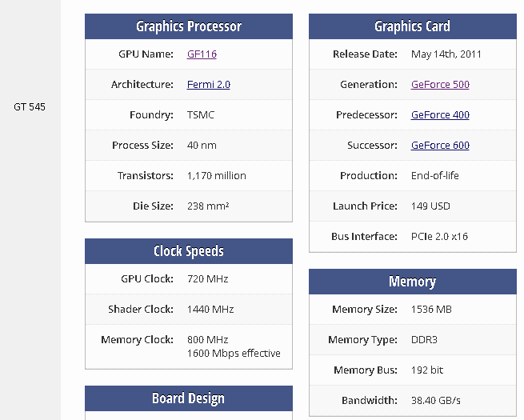
Task: Click the TSMC foundry value
Action: [201, 115]
